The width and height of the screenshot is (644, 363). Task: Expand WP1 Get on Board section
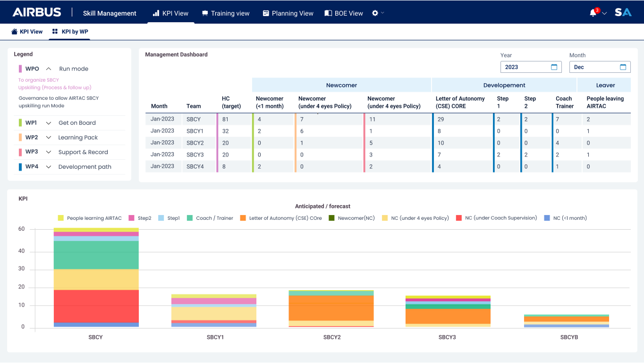coord(49,123)
